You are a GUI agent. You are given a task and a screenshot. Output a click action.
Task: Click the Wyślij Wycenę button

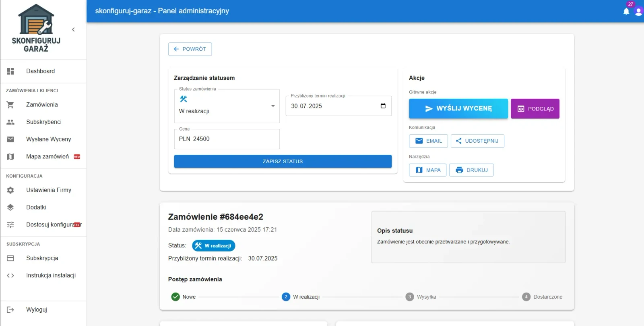point(458,109)
